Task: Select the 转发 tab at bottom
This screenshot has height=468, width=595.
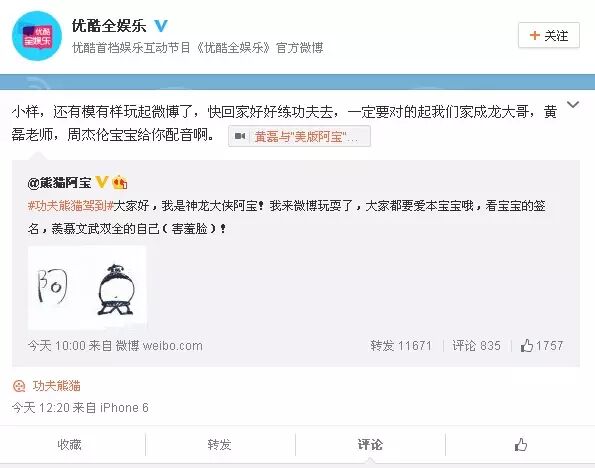Action: 219,444
